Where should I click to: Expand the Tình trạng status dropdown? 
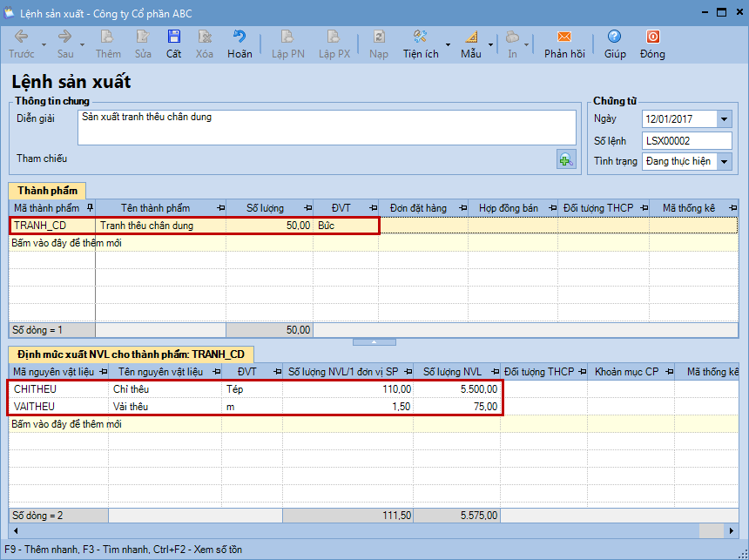[724, 161]
